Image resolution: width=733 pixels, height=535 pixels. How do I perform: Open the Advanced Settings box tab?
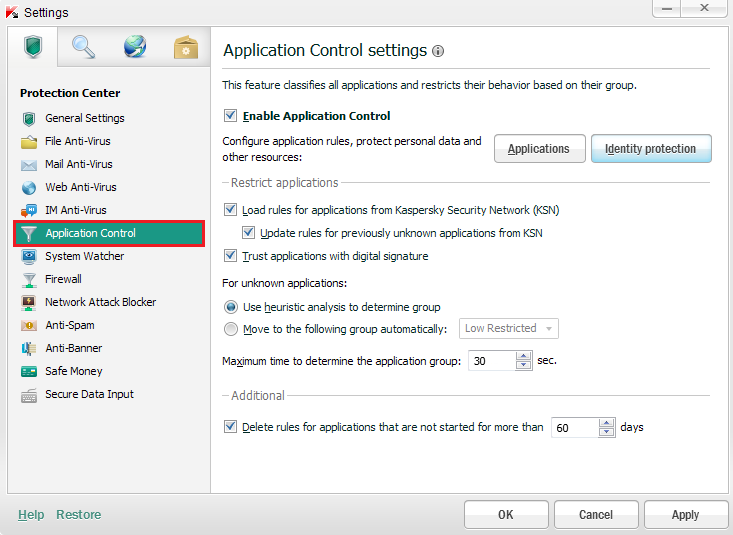pos(186,47)
